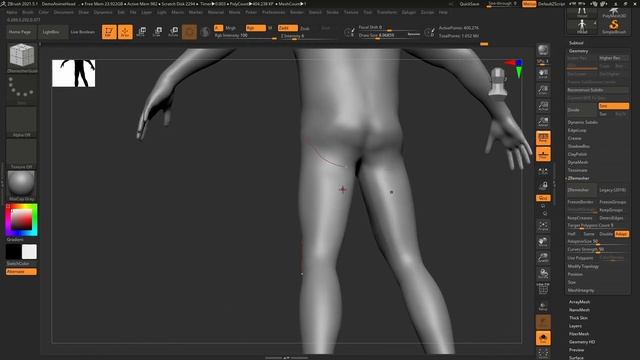Select the black secondary color swatch
This screenshot has width=640, height=360.
[13, 252]
